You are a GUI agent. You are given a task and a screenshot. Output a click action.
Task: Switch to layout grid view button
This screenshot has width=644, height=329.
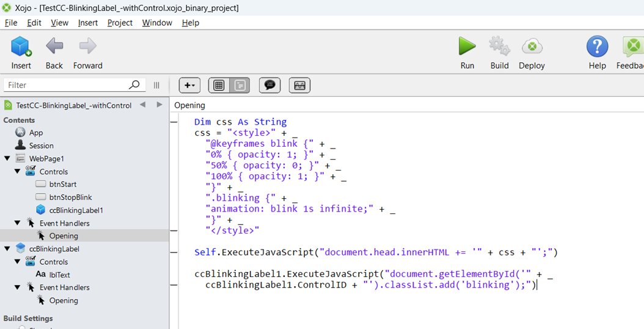coord(219,85)
